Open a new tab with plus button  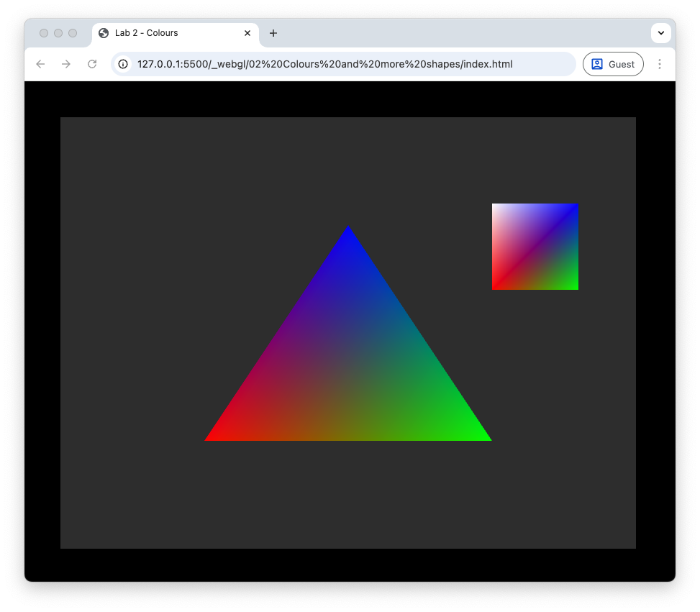point(273,33)
